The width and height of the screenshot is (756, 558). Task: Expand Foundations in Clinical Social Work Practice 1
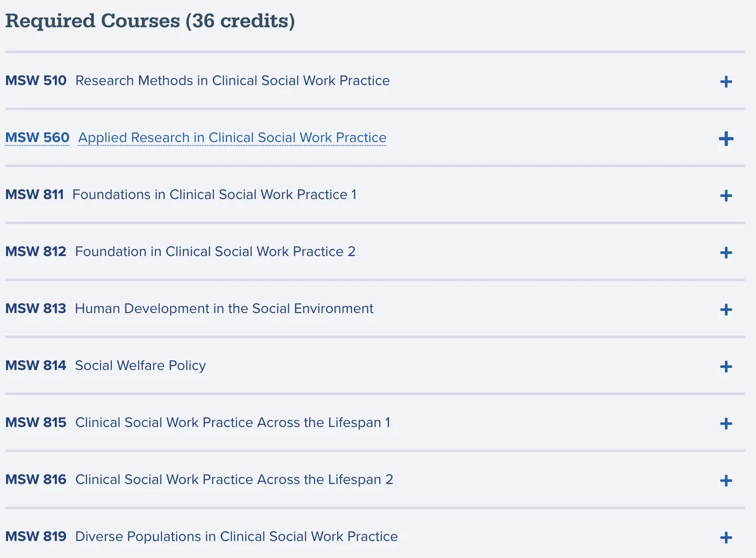tap(214, 194)
